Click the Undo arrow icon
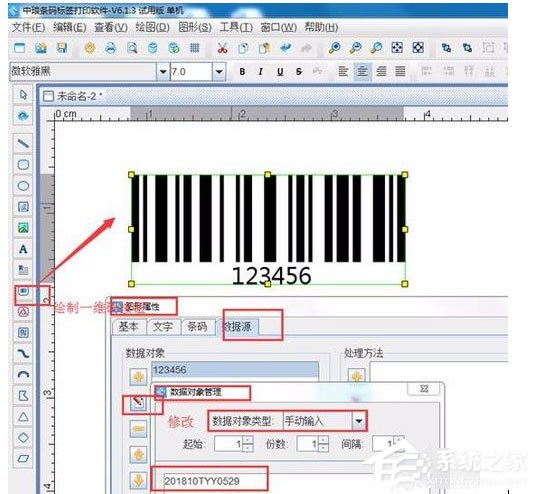Viewport: 536px width, 494px height. click(x=285, y=48)
